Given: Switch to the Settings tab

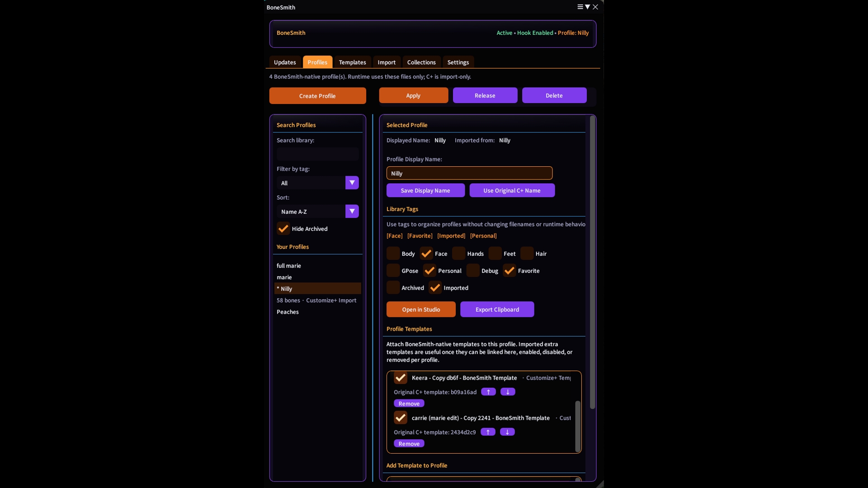Looking at the screenshot, I should point(458,62).
